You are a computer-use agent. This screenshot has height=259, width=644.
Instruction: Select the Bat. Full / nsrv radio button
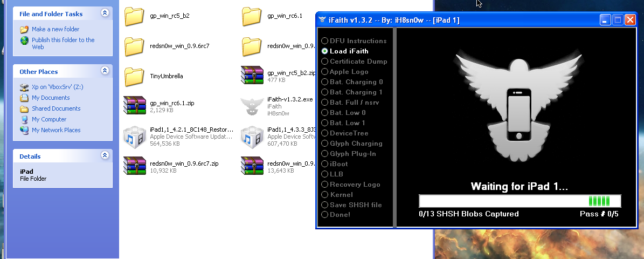(x=324, y=103)
